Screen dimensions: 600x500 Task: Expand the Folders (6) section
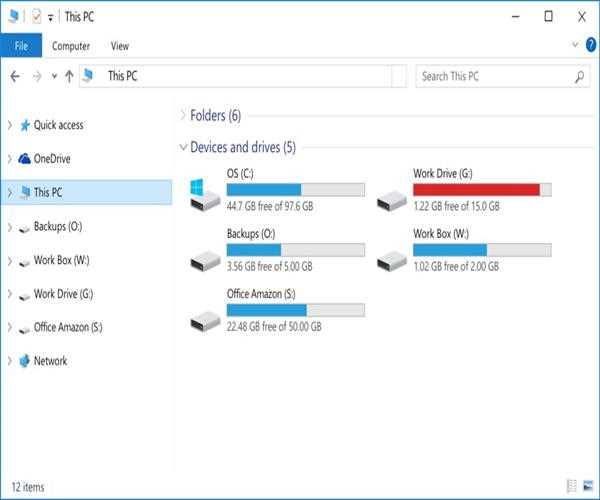pos(182,115)
